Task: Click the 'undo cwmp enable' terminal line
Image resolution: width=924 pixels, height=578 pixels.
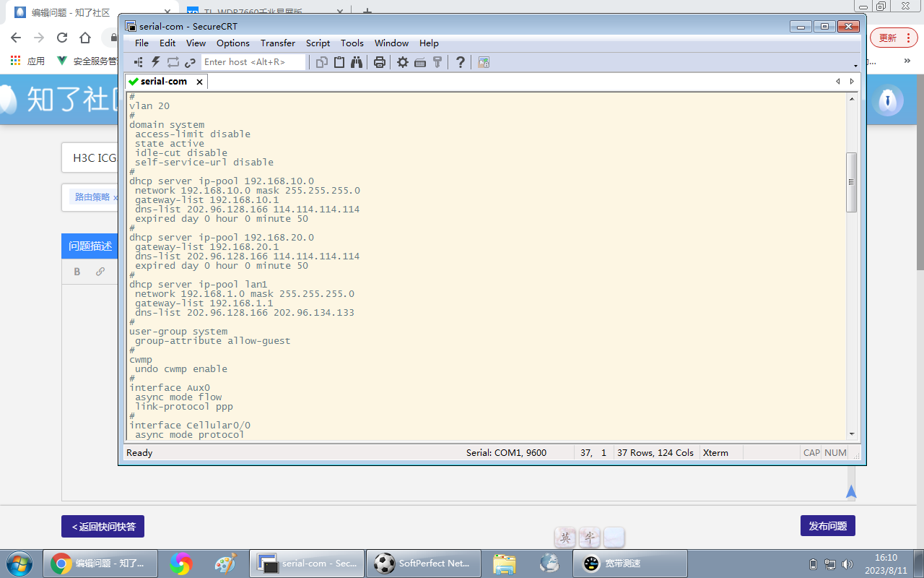Action: [x=181, y=369]
